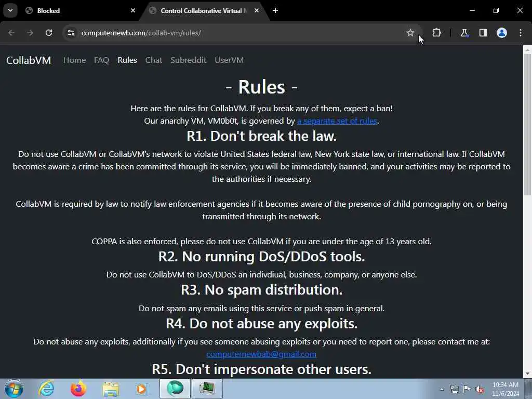Visit the Subreddit nav link
Screen dimensions: 532x399
(x=188, y=60)
